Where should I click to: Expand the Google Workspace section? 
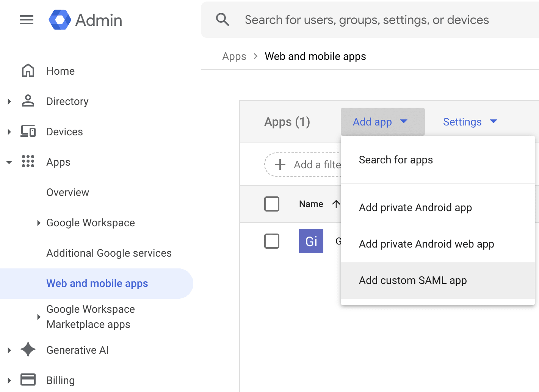click(x=90, y=223)
